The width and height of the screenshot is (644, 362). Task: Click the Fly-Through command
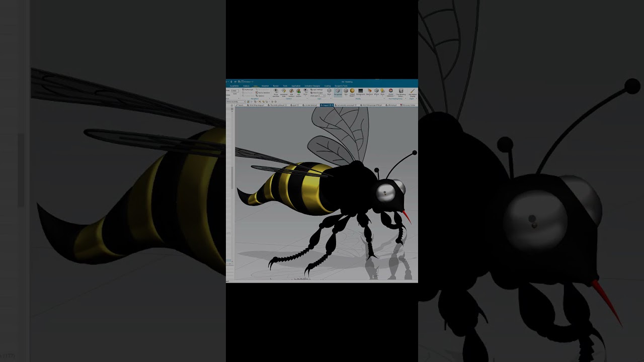tap(248, 89)
